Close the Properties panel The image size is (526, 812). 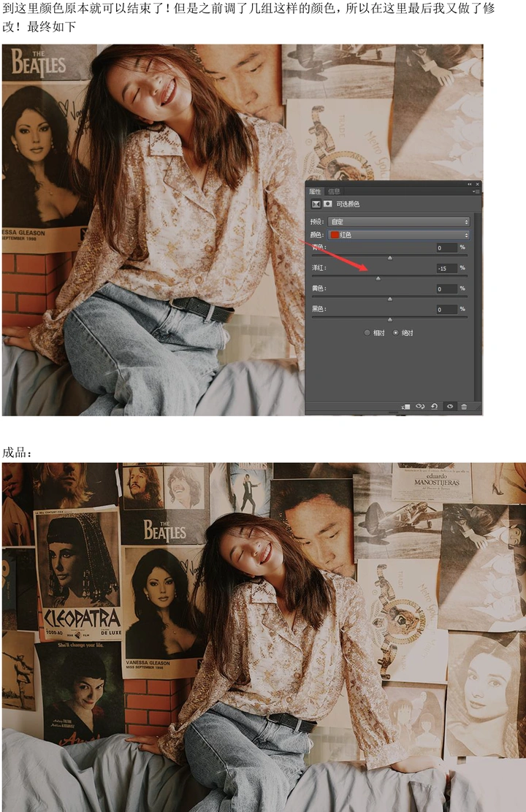tap(477, 184)
